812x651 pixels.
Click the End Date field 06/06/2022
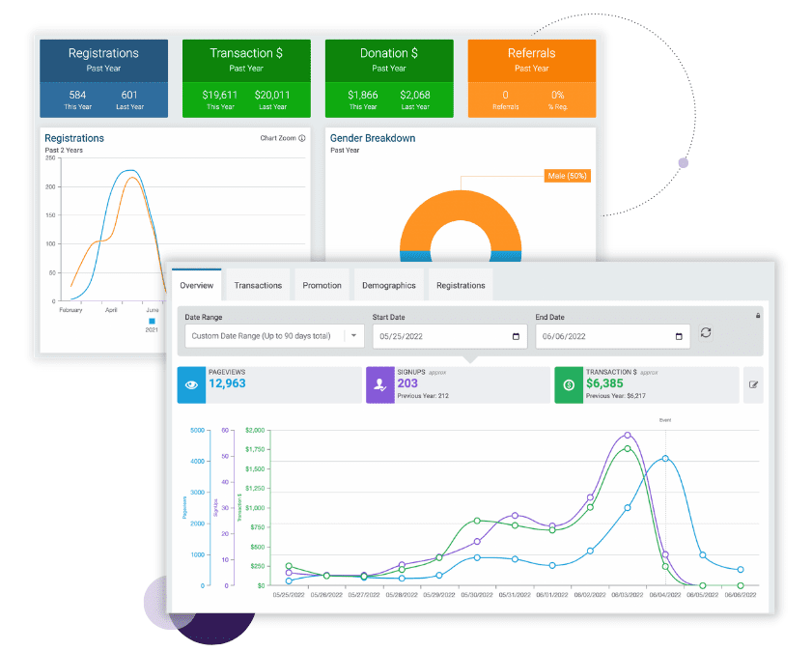(613, 337)
